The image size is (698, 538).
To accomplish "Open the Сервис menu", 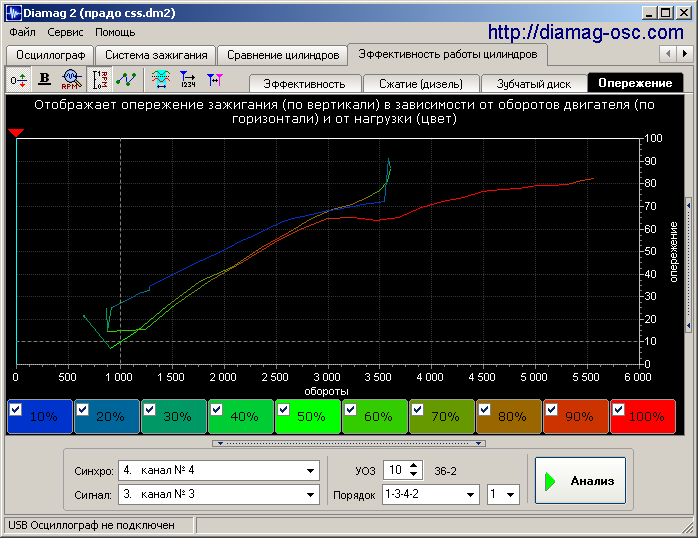I will tap(65, 32).
